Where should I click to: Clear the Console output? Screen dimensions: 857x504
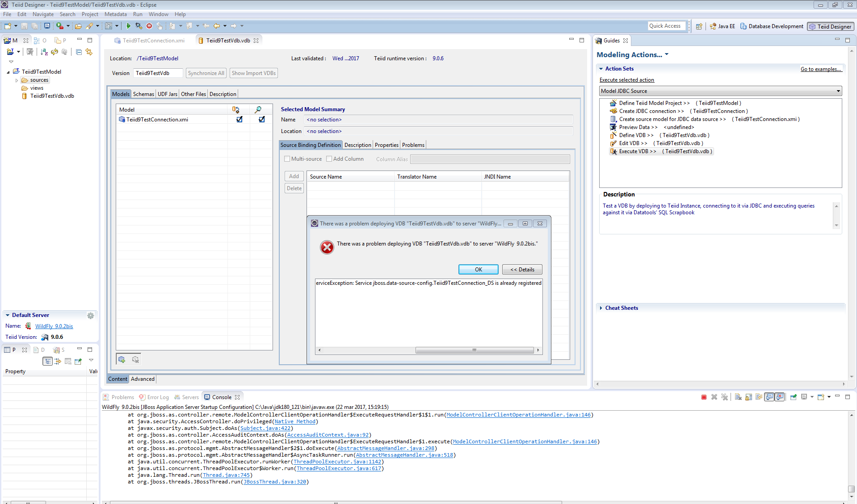pyautogui.click(x=738, y=397)
